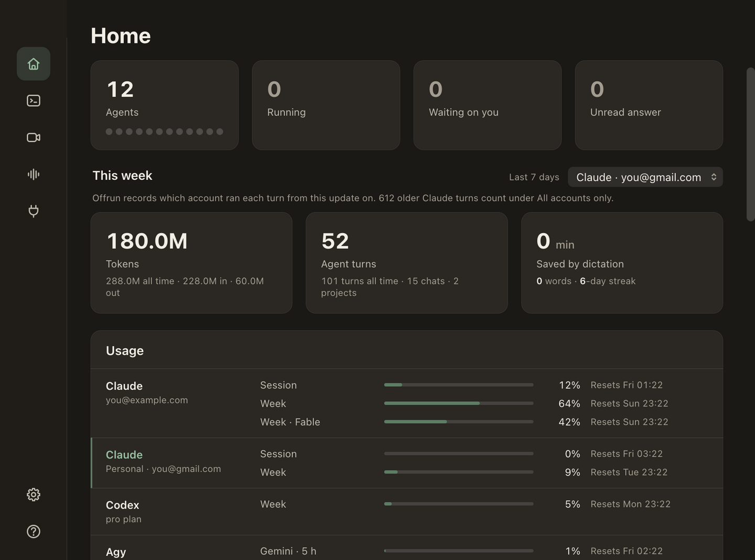
Task: Click the Week 9% usage bar
Action: click(x=459, y=472)
